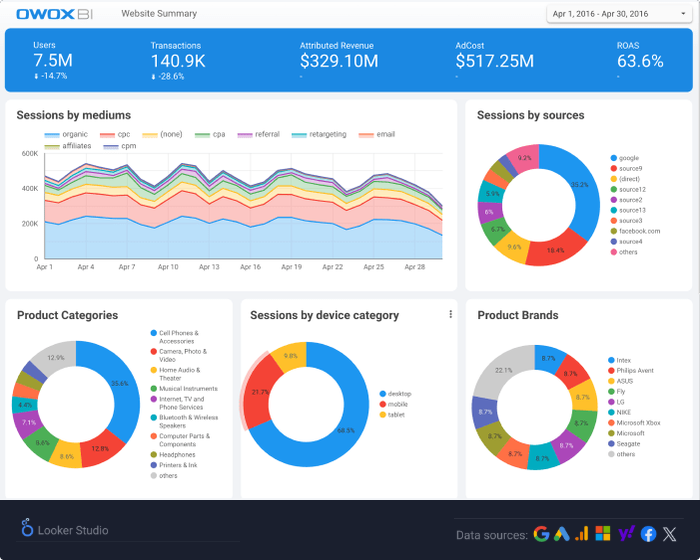Select source9 in the sources legend
Viewport: 700px width, 560px height.
626,168
